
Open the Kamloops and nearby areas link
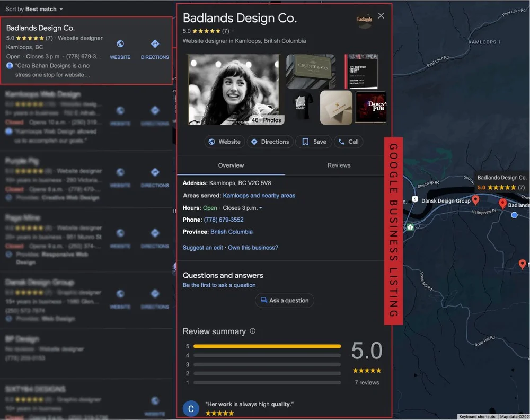[259, 196]
